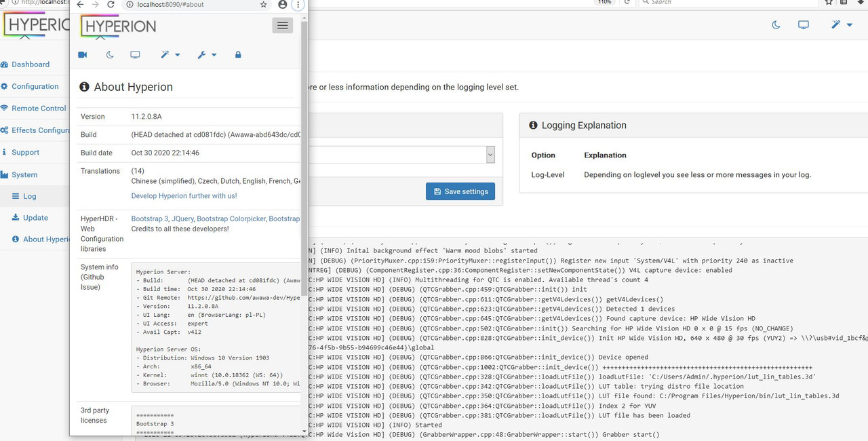Reload the localhost:8090 about page
The image size is (868, 441).
tap(111, 5)
